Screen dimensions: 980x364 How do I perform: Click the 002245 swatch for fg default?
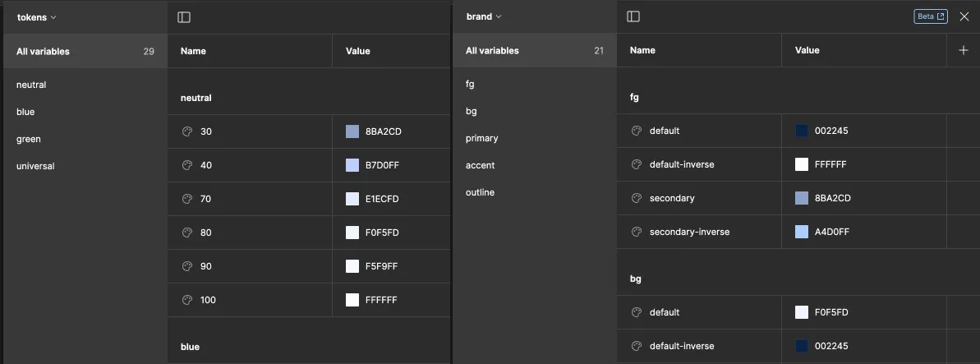[802, 131]
